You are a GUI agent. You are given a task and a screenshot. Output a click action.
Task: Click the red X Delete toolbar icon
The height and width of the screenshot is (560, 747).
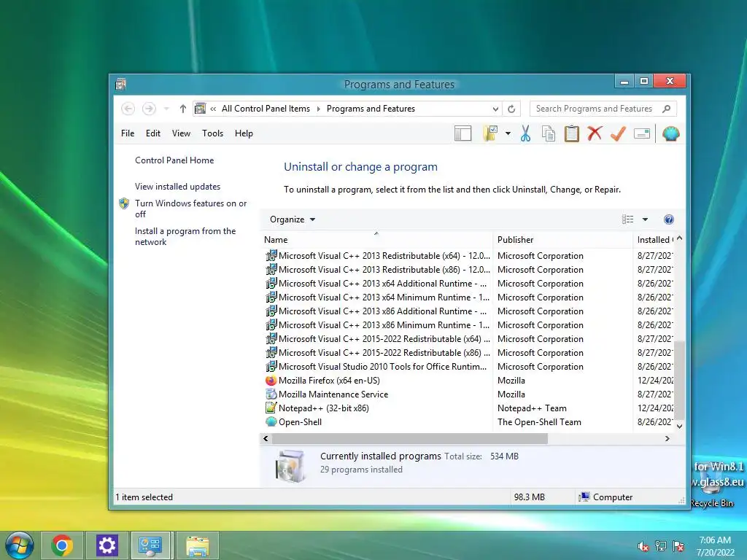pyautogui.click(x=595, y=133)
